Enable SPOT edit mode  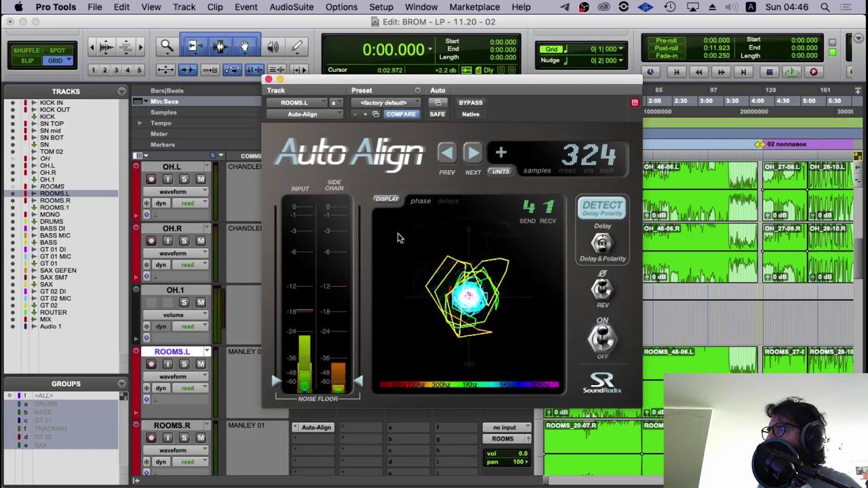pyautogui.click(x=57, y=50)
